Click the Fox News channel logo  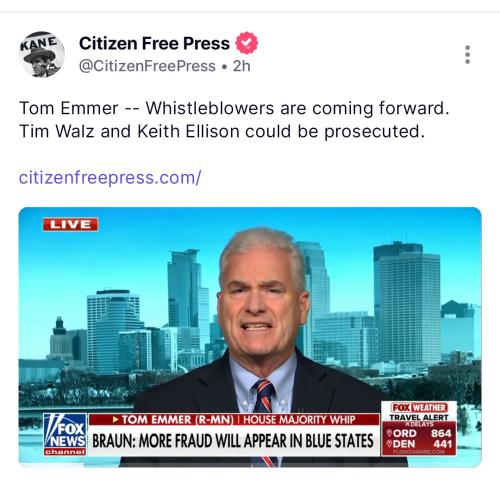(65, 434)
